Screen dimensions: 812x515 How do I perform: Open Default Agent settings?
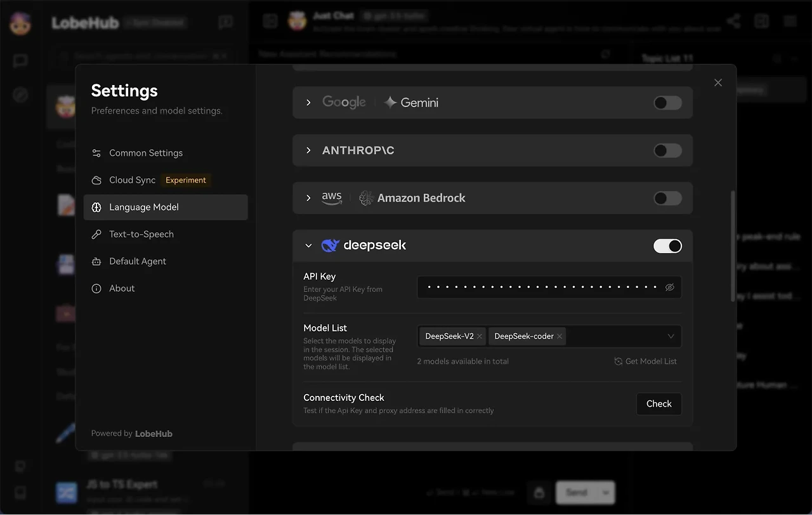tap(166, 261)
